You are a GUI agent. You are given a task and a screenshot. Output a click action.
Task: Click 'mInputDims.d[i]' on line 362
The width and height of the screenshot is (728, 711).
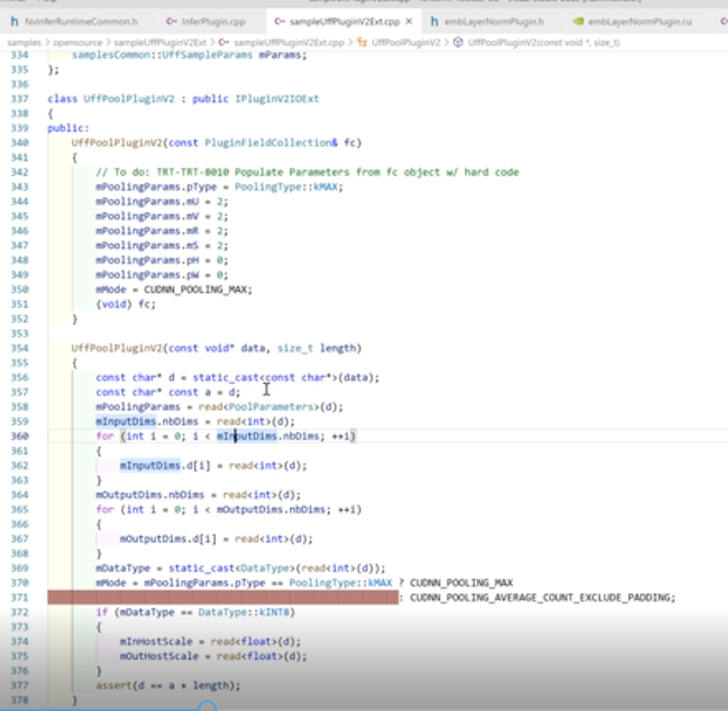pyautogui.click(x=165, y=466)
